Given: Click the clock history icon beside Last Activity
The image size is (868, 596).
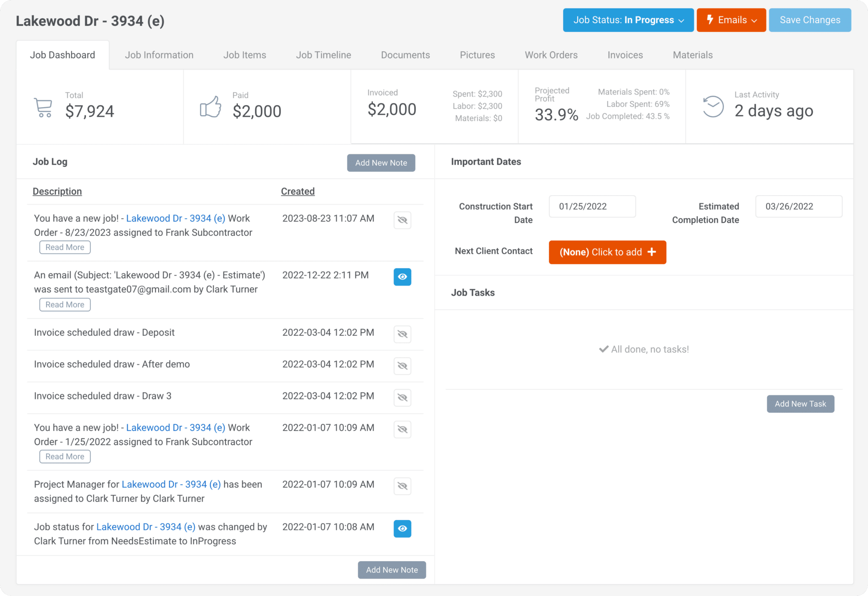Looking at the screenshot, I should 713,106.
